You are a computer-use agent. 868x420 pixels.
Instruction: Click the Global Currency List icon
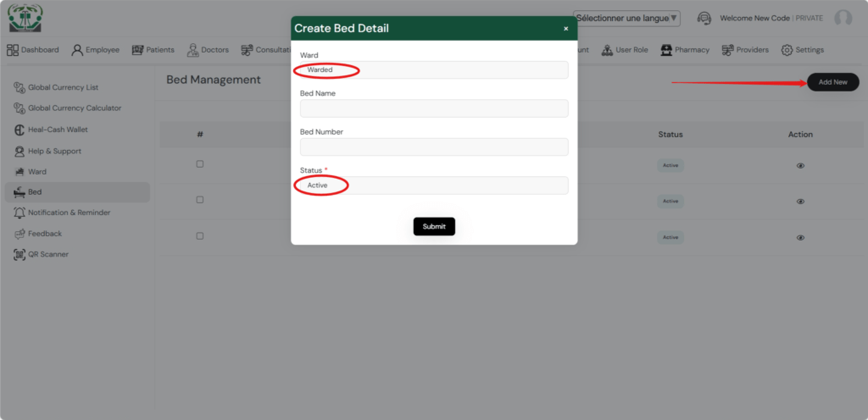(x=19, y=87)
